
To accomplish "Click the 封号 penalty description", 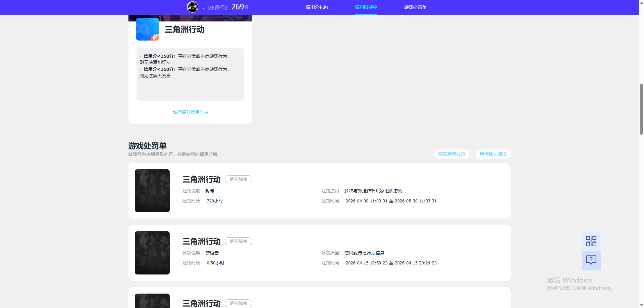I will [210, 191].
